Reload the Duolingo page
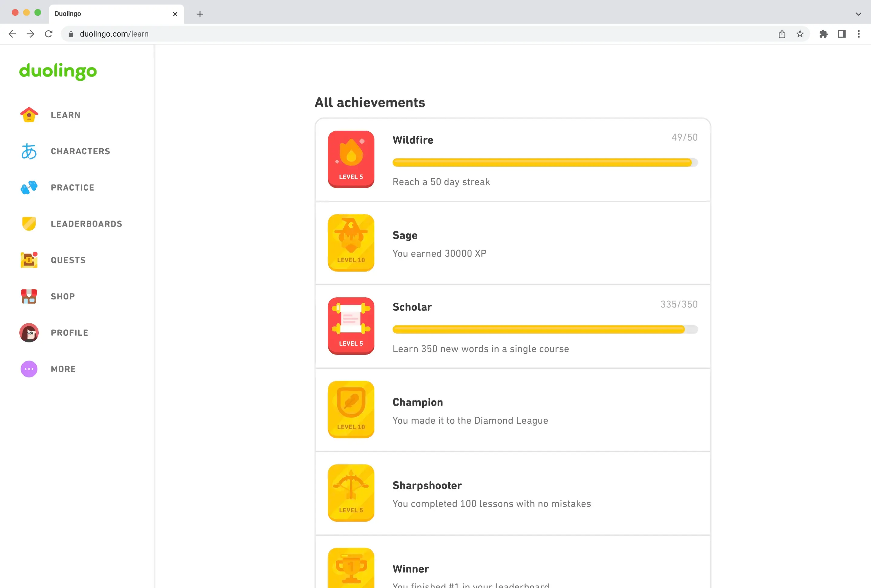871x588 pixels. tap(49, 34)
